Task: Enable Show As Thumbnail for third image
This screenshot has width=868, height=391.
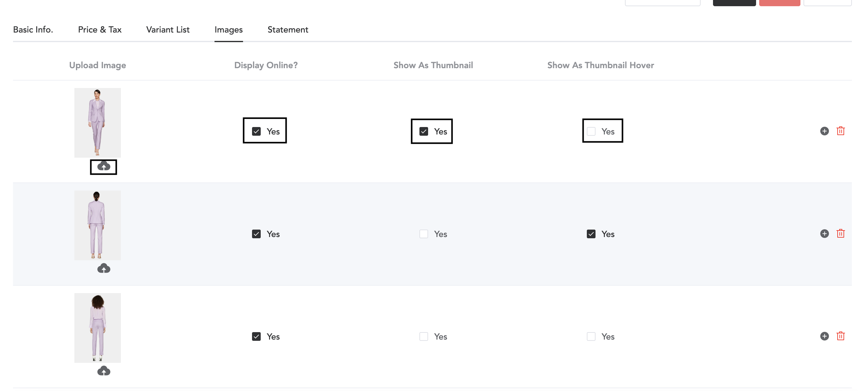Action: (423, 336)
